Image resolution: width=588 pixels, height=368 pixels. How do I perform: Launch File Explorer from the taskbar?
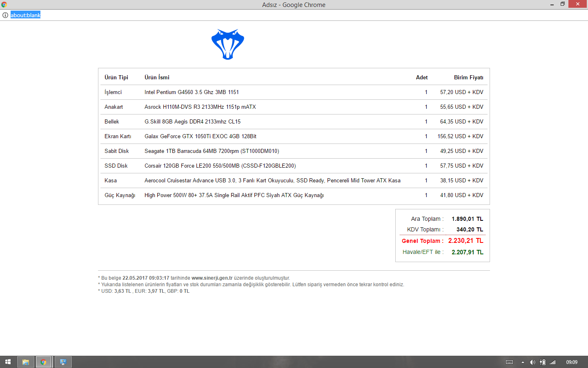click(x=25, y=362)
